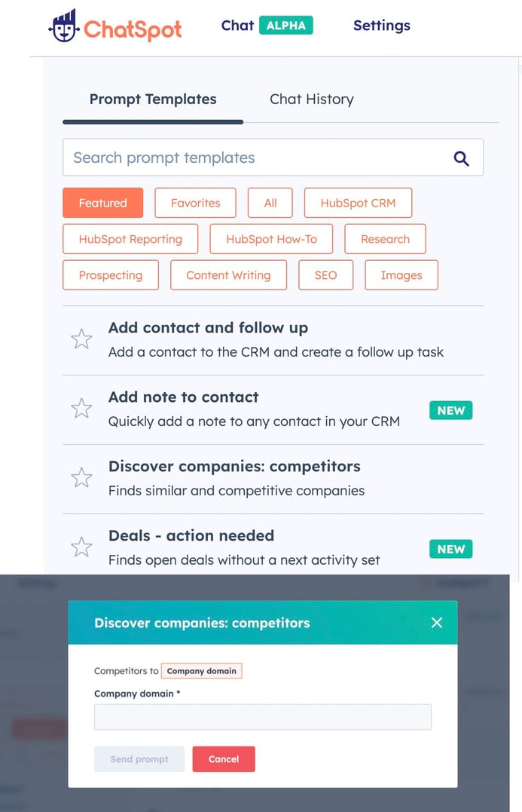The width and height of the screenshot is (522, 812).
Task: Toggle the Featured filter pill
Action: [102, 202]
